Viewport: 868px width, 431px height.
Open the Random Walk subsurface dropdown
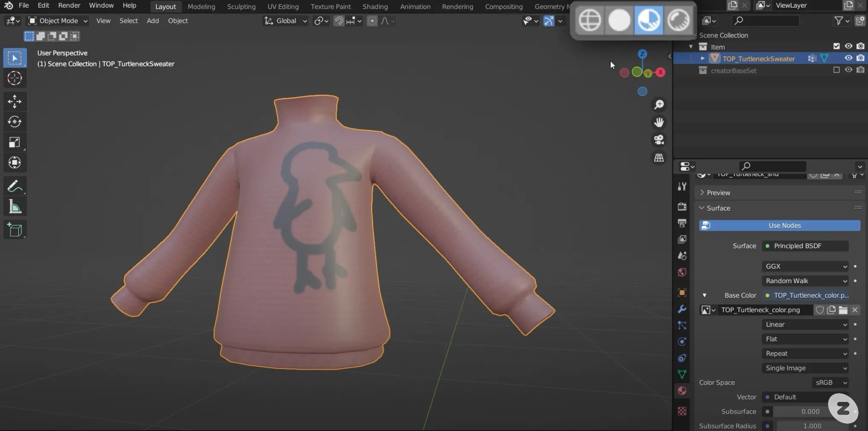coord(805,281)
